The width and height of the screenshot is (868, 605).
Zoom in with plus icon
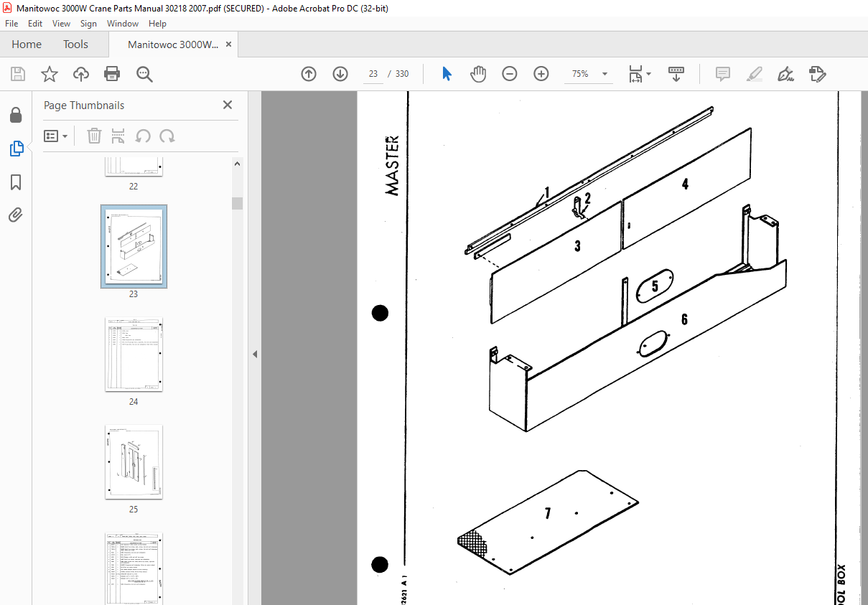(541, 74)
